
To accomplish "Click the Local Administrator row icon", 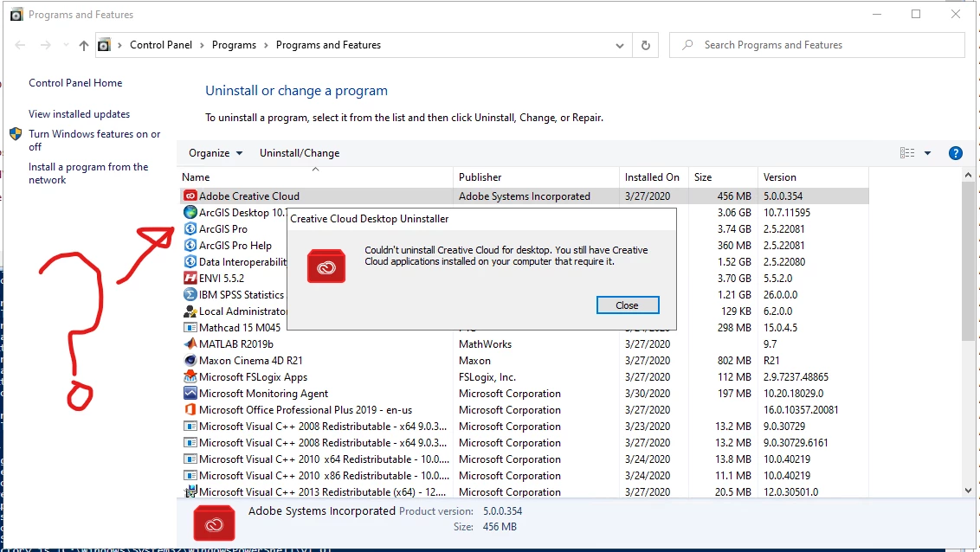I will coord(190,311).
